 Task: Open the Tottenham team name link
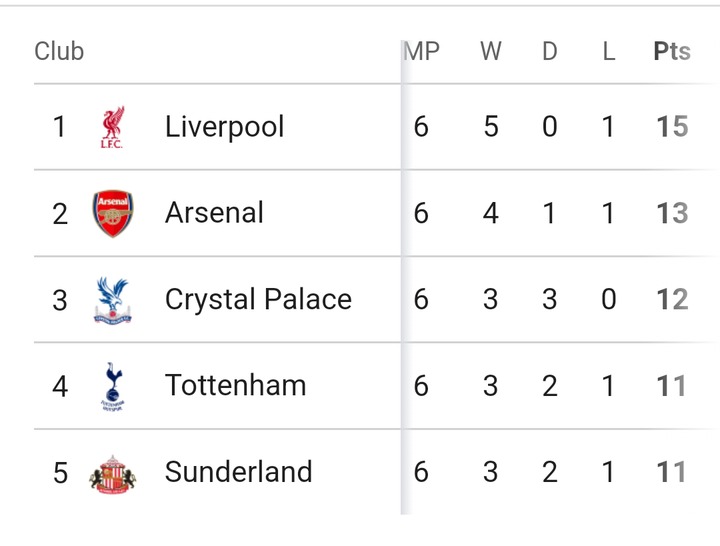(235, 386)
